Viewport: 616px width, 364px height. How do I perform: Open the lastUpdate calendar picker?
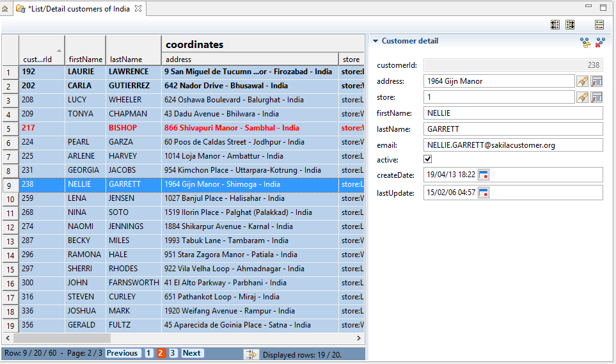[x=484, y=193]
